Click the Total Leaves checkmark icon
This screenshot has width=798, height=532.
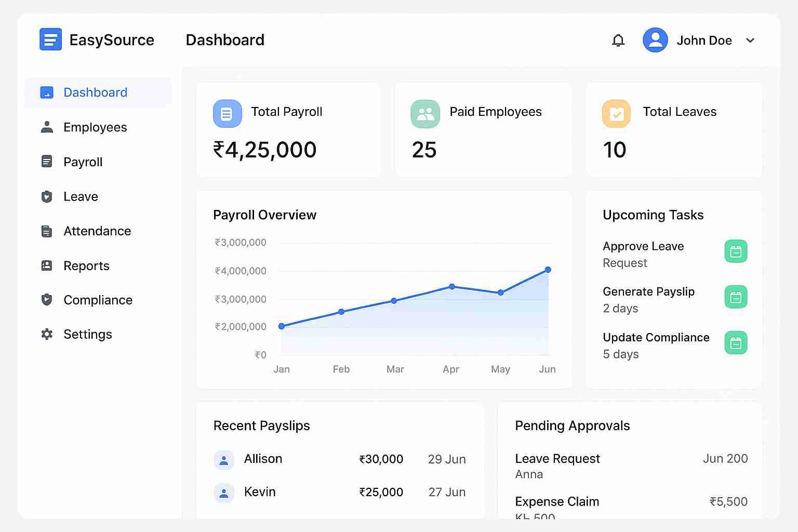tap(616, 114)
